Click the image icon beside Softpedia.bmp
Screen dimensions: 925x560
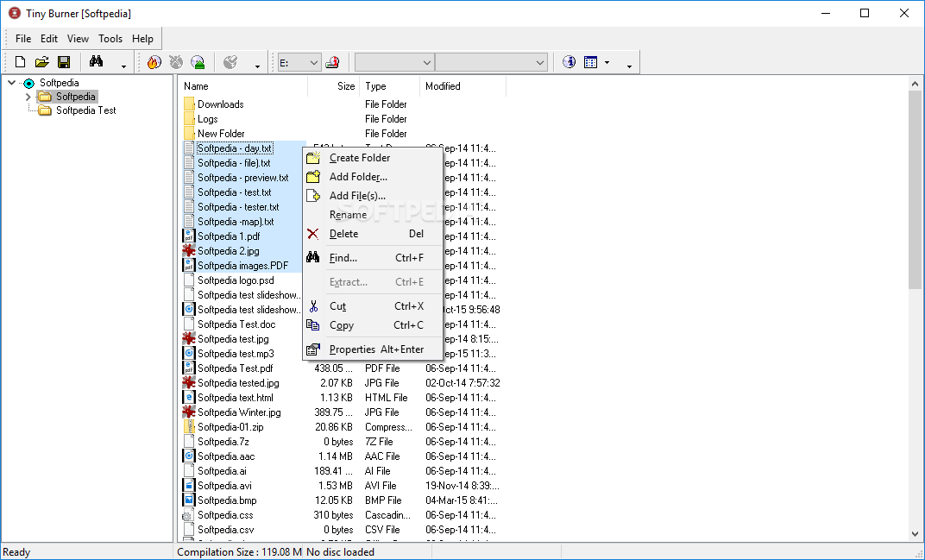[189, 500]
